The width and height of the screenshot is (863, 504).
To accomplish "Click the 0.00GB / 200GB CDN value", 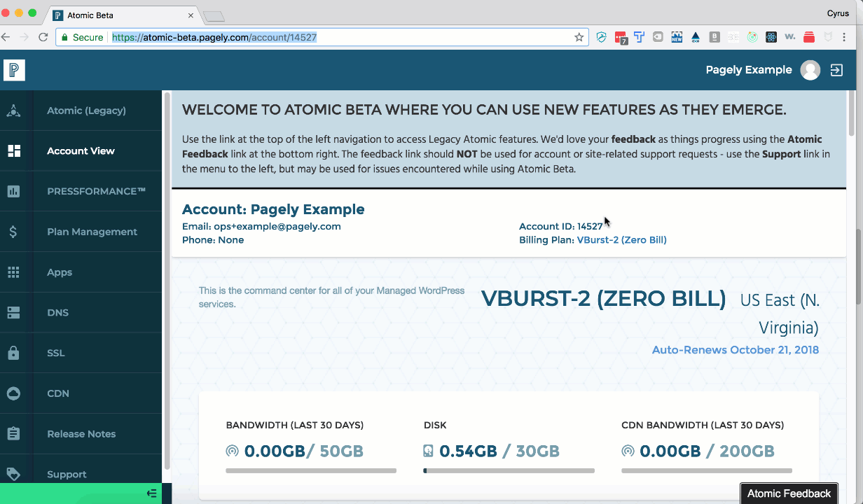I will (706, 451).
